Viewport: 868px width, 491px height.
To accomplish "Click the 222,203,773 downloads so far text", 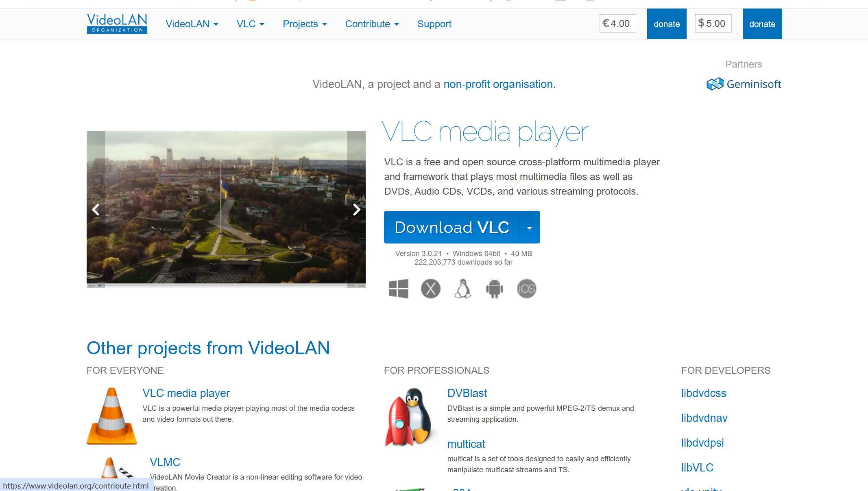I will tap(464, 262).
